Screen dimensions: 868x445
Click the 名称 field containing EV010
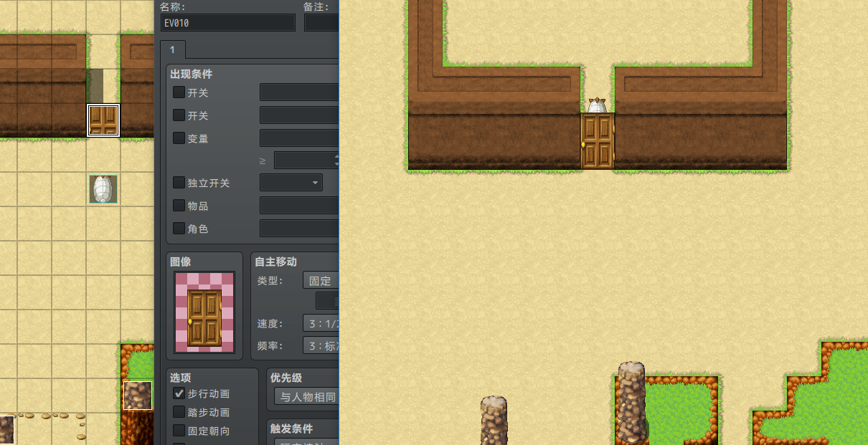[x=228, y=23]
